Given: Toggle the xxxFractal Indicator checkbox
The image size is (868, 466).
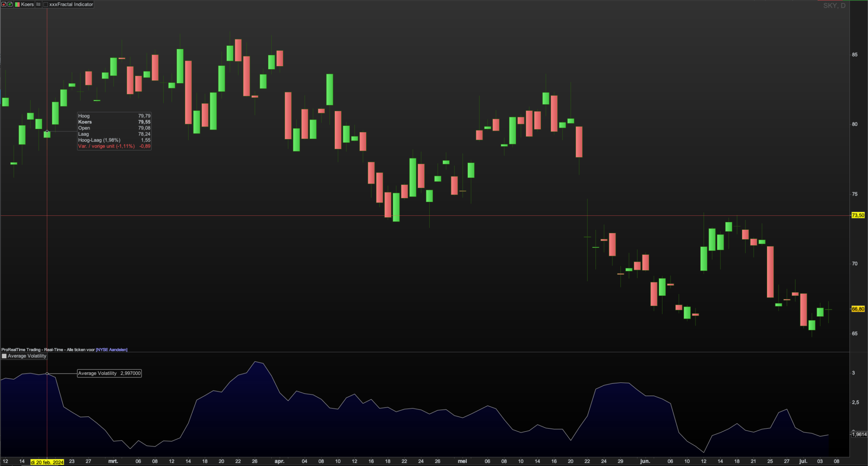Looking at the screenshot, I should 46,4.
